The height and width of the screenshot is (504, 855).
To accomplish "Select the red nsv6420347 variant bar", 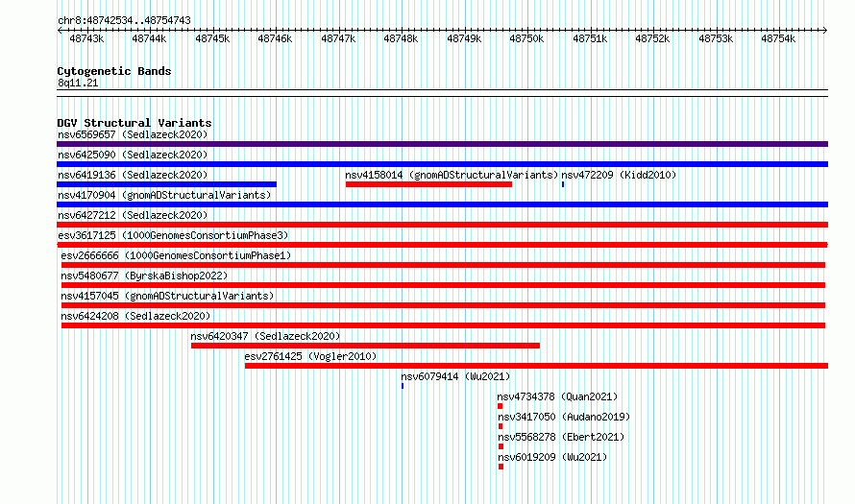I will [365, 346].
